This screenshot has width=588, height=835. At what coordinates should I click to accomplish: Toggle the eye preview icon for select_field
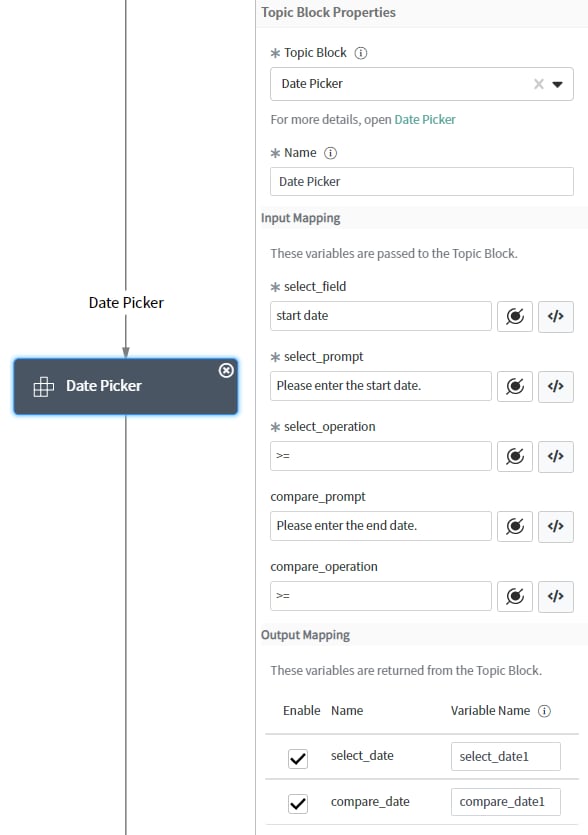515,316
